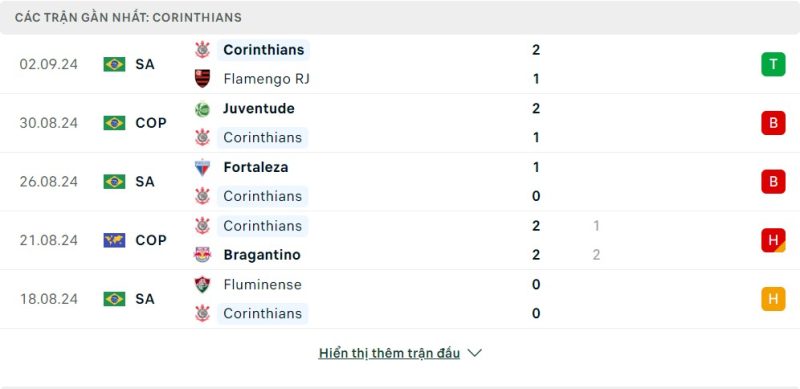
Task: Click the Bragantino club crest
Action: tap(203, 255)
